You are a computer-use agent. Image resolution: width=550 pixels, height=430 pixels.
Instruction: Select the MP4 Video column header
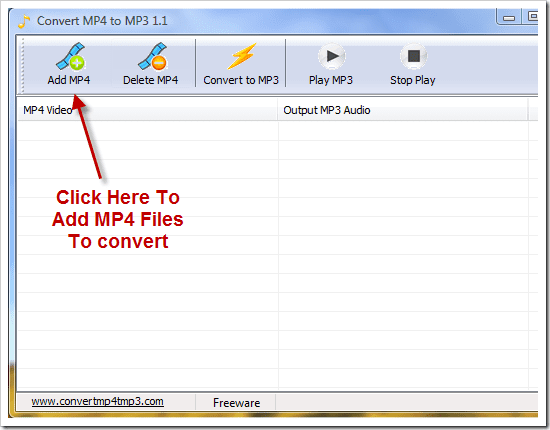click(147, 110)
